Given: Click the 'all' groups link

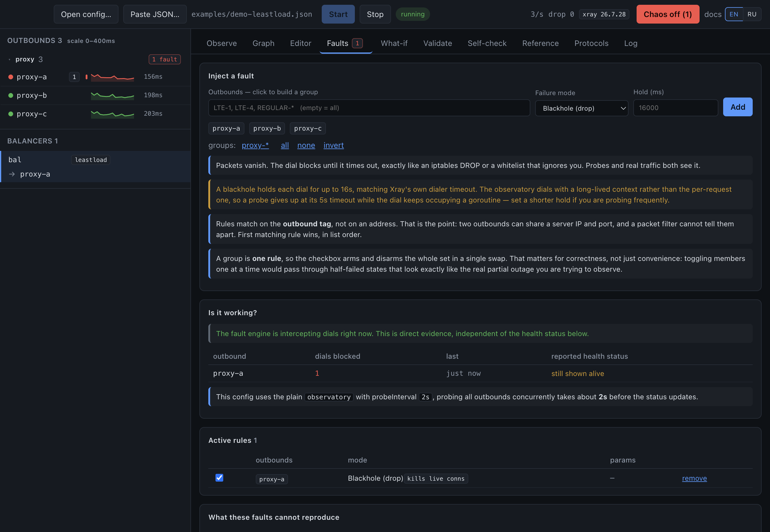Looking at the screenshot, I should coord(285,145).
